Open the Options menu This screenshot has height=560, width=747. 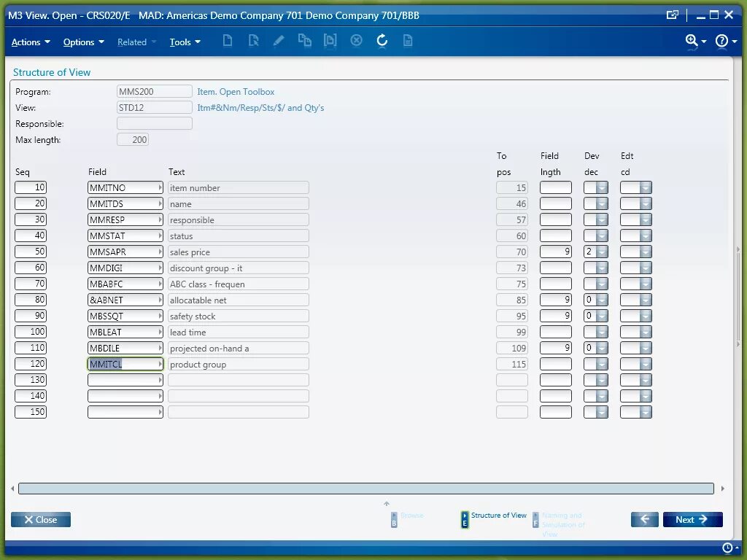[84, 42]
